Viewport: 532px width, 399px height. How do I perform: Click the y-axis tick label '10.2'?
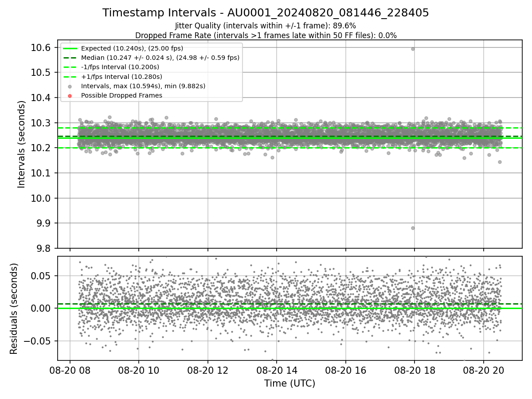(41, 148)
